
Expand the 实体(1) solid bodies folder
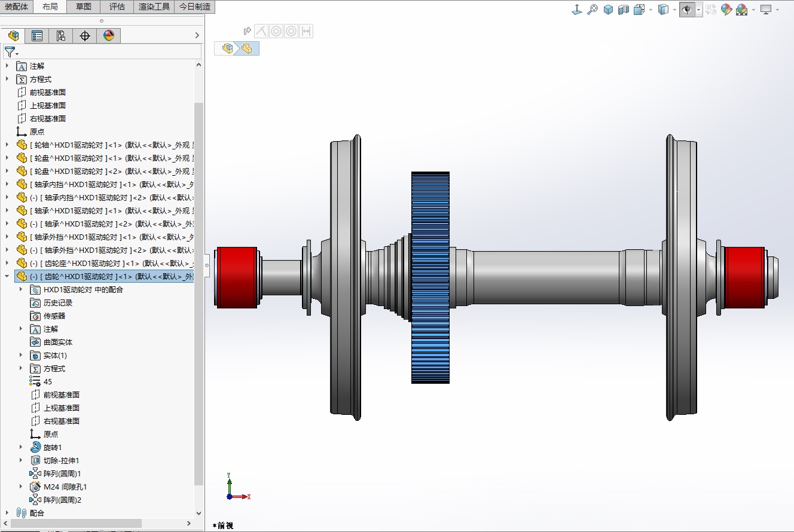[x=21, y=355]
